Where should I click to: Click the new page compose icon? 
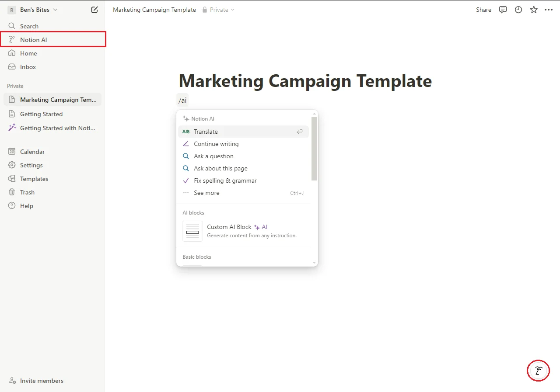[94, 10]
